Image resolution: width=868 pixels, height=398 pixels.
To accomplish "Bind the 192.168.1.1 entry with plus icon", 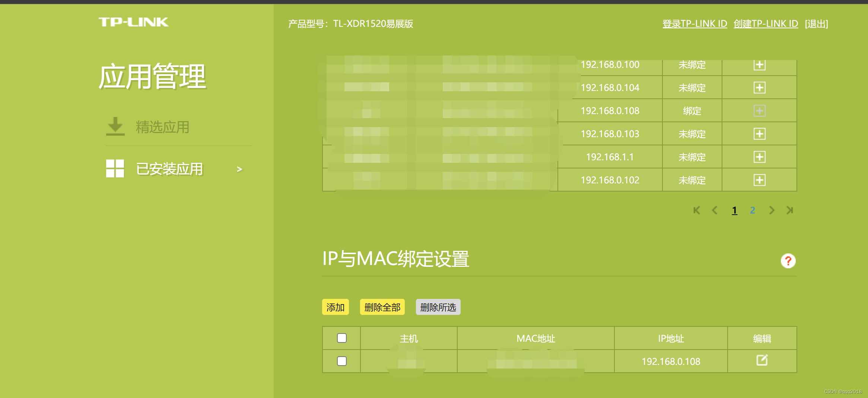I will (760, 157).
